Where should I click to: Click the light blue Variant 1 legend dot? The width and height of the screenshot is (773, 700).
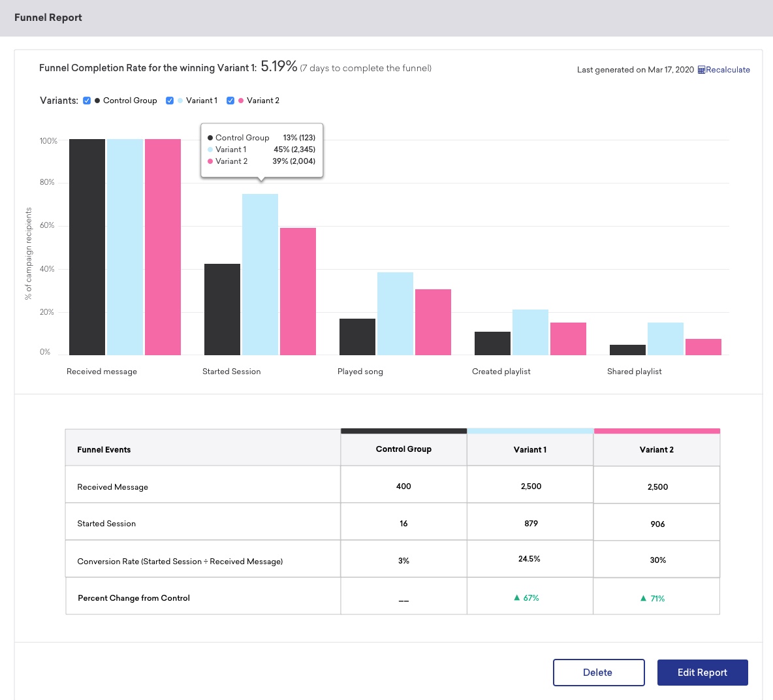pos(180,101)
